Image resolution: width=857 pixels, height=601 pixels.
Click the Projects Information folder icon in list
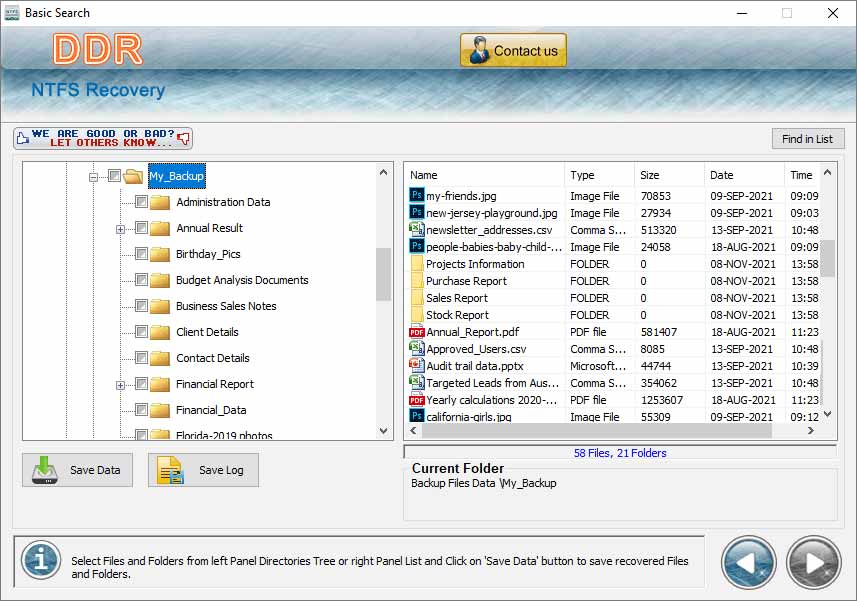[x=416, y=263]
